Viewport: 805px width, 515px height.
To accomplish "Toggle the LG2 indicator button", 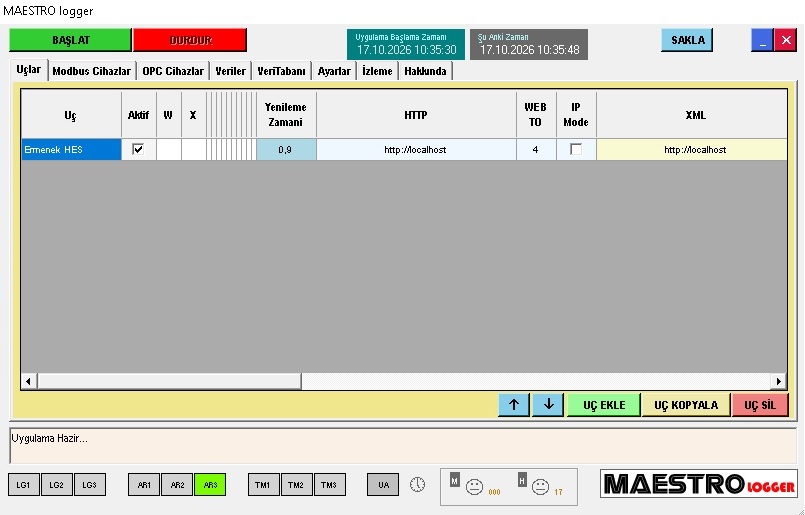I will click(56, 485).
